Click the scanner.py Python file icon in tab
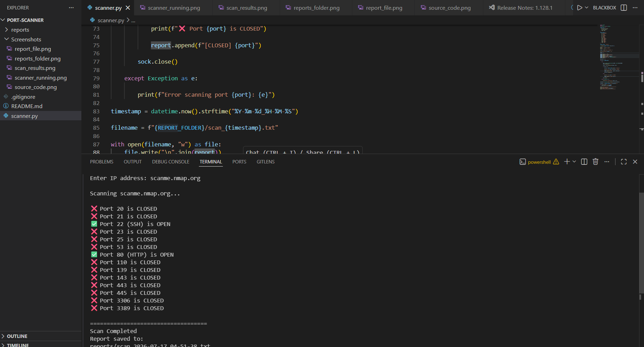Image resolution: width=644 pixels, height=347 pixels. 90,8
